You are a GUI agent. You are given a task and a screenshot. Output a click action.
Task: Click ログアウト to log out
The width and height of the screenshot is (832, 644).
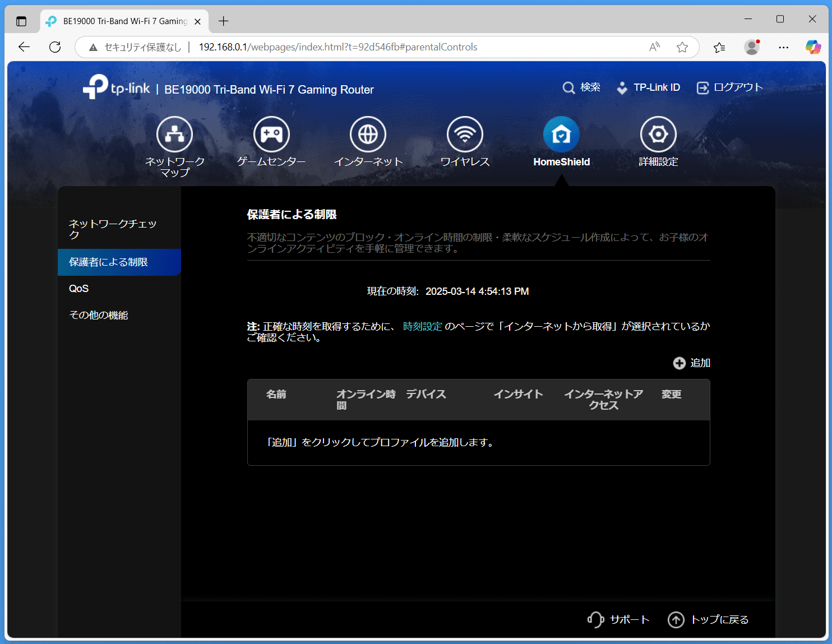tap(729, 87)
